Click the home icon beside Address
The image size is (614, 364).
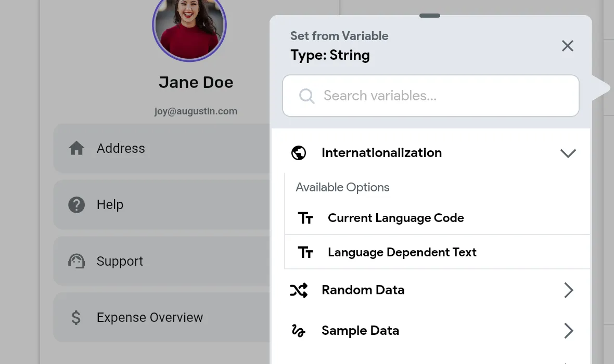tap(76, 148)
